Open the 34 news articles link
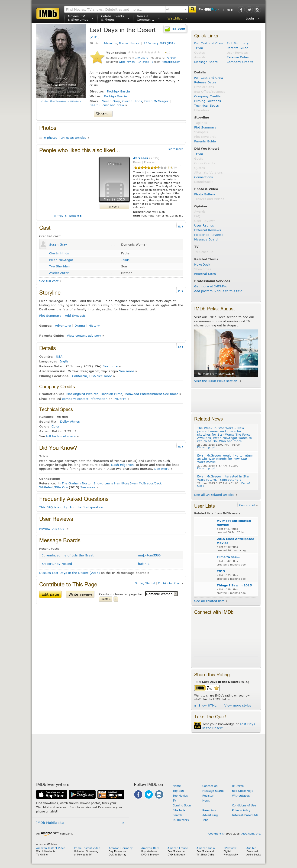 pyautogui.click(x=74, y=138)
